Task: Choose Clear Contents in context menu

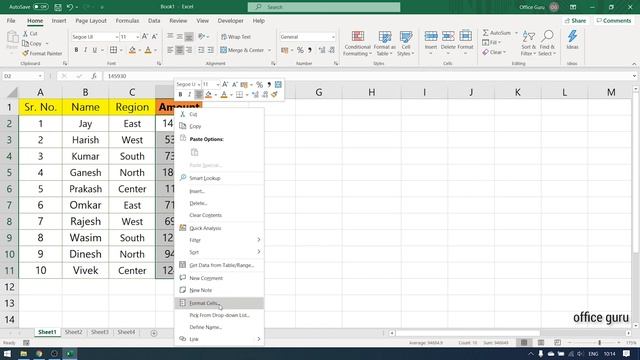Action: 219,215
